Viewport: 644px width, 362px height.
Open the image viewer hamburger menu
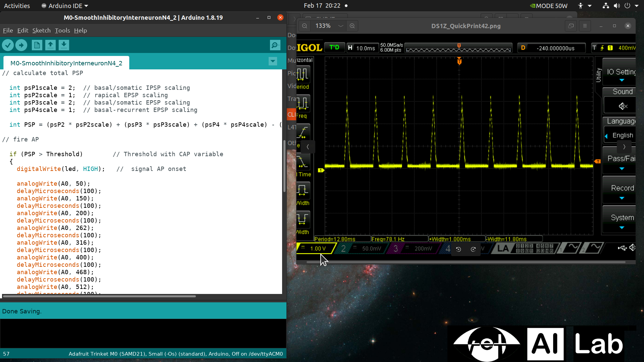(585, 25)
